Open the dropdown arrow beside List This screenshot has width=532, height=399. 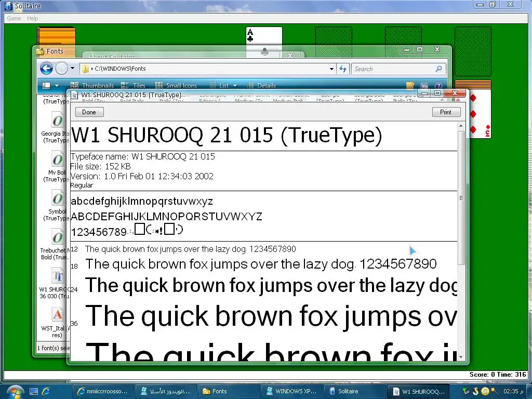point(235,86)
